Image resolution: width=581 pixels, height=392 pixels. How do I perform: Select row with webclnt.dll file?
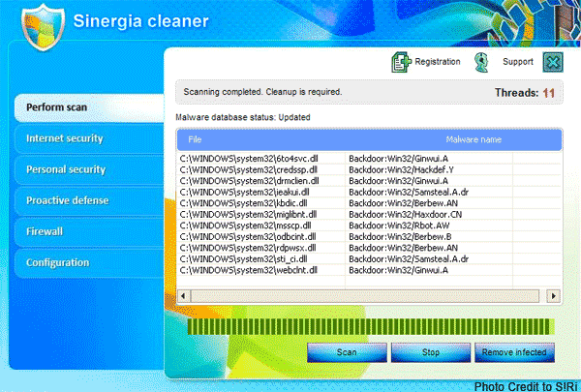[369, 270]
